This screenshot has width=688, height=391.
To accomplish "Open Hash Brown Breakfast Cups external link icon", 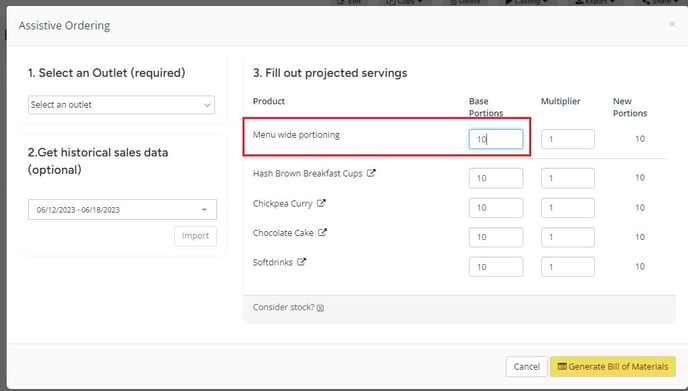I will [371, 173].
